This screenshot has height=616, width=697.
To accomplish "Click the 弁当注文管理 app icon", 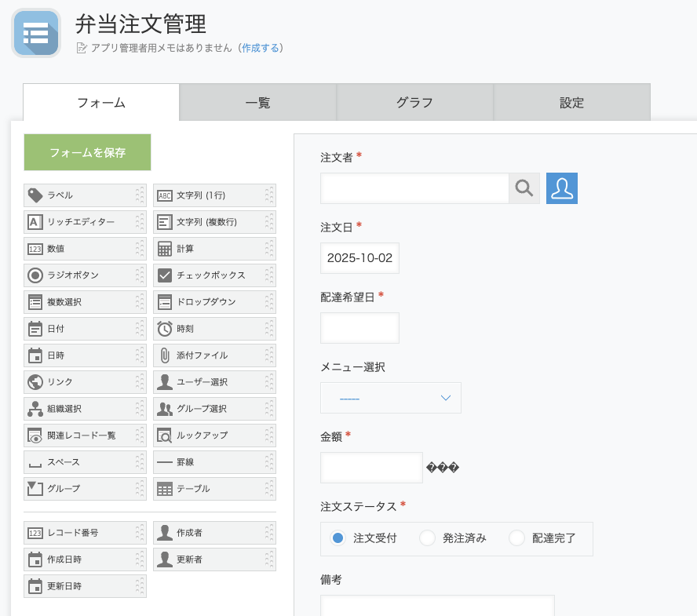I will click(36, 33).
